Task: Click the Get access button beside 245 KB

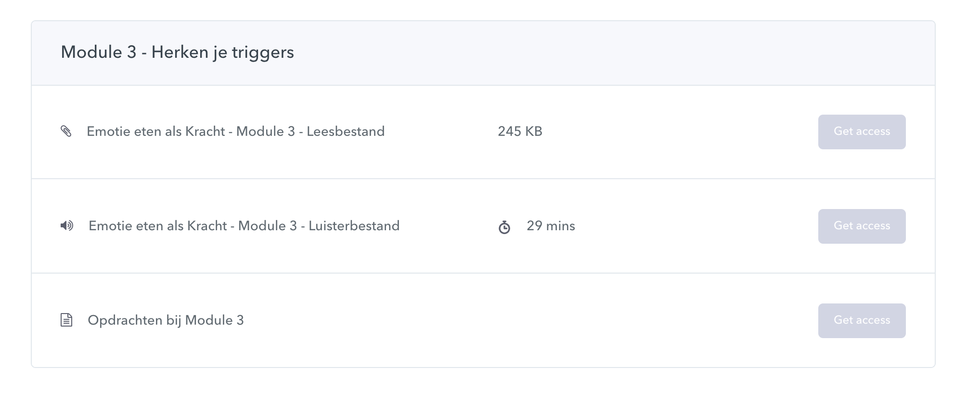Action: pos(862,131)
